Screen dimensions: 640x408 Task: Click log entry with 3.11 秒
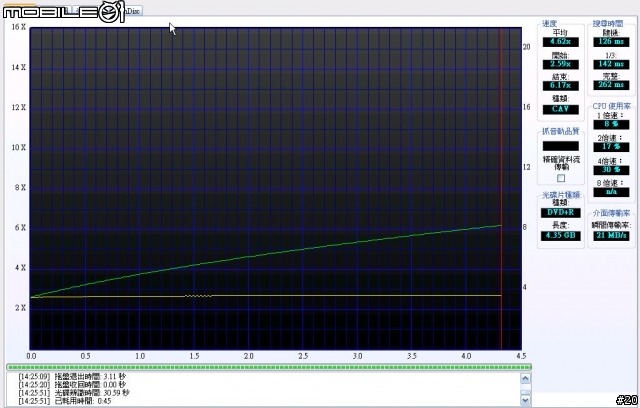(x=72, y=377)
